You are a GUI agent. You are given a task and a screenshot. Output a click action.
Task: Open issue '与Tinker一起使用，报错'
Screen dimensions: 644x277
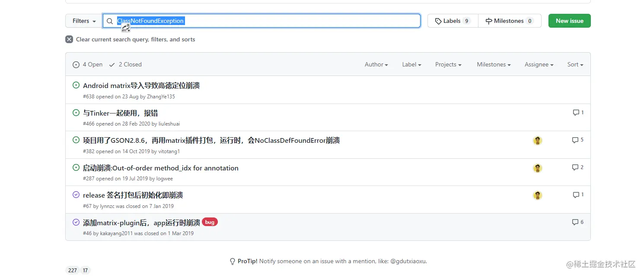[120, 113]
